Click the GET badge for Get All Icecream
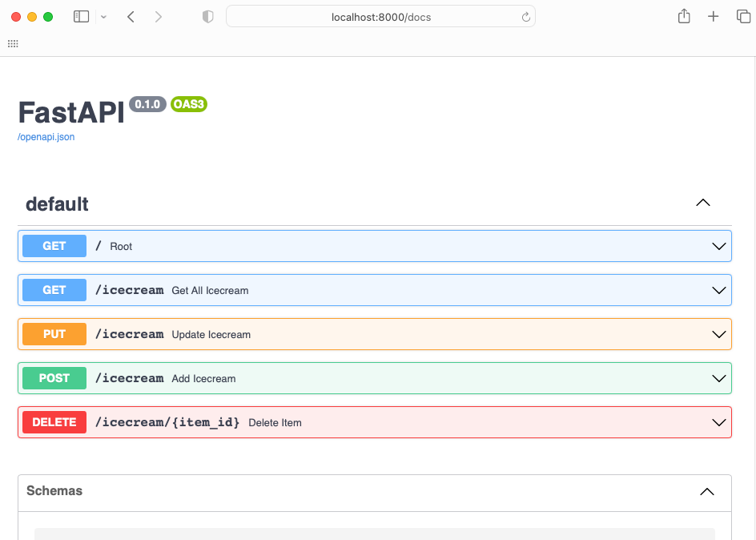The width and height of the screenshot is (756, 540). [54, 290]
